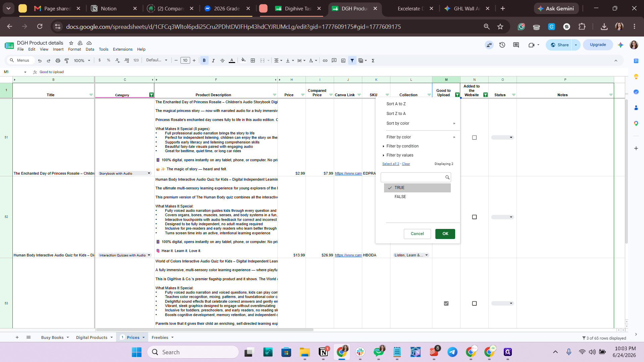Open Google Tasks side panel icon

pyautogui.click(x=636, y=92)
